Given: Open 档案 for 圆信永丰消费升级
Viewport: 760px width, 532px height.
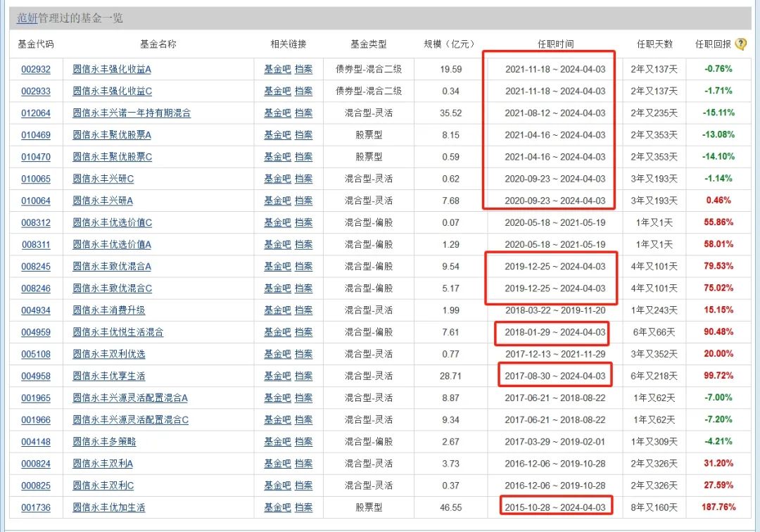Looking at the screenshot, I should [x=304, y=310].
